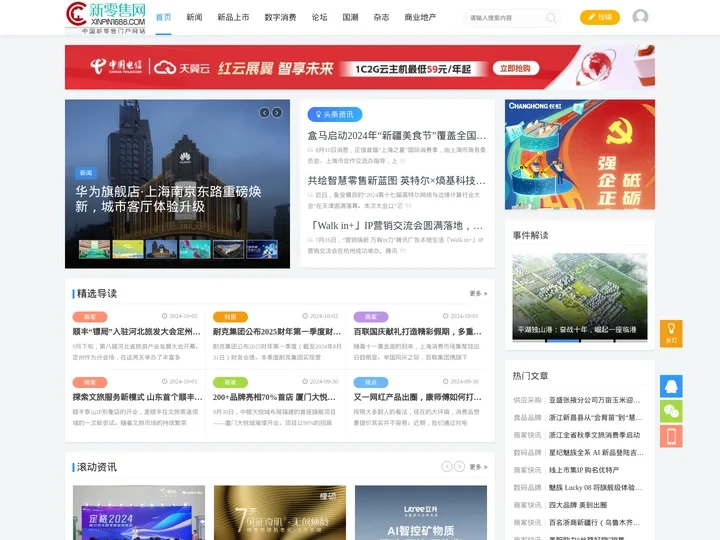This screenshot has height=540, width=720.
Task: Click next arrow in 滚动资讯 section
Action: pos(459,467)
